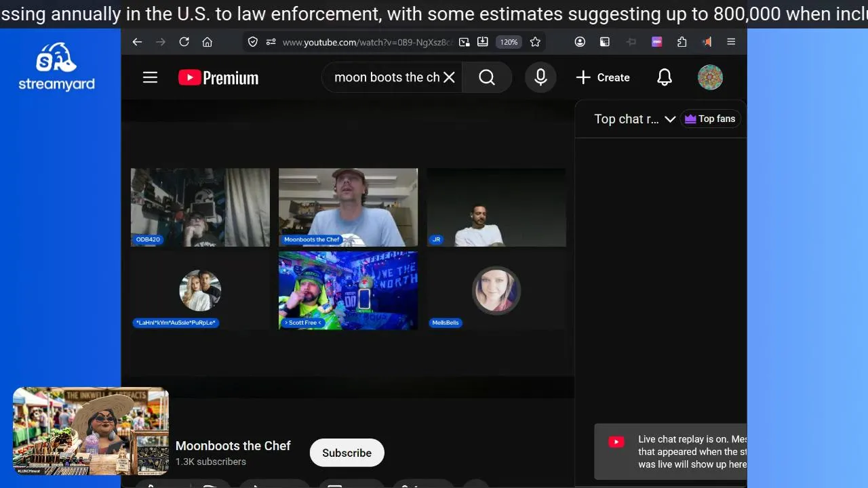This screenshot has width=868, height=488.
Task: Click the MellsBells profile picture
Action: point(496,290)
